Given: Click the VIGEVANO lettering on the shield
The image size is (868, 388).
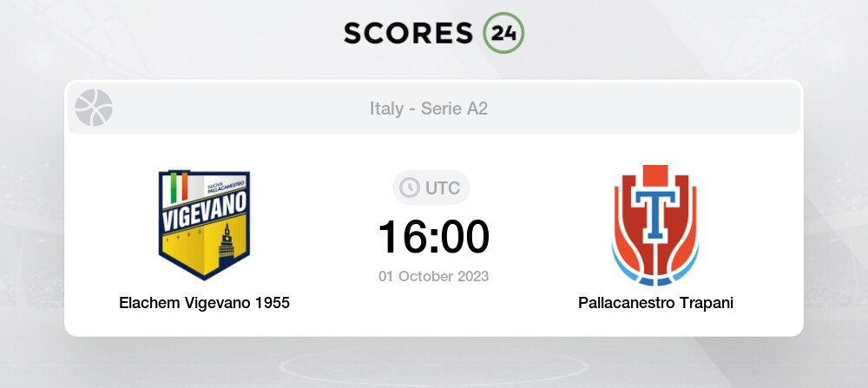Looking at the screenshot, I should pyautogui.click(x=204, y=213).
